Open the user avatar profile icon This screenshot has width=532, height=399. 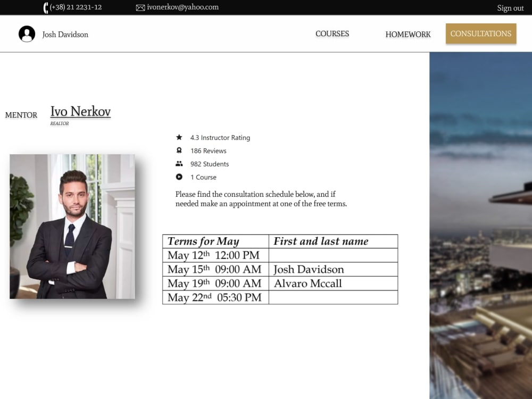click(x=27, y=34)
